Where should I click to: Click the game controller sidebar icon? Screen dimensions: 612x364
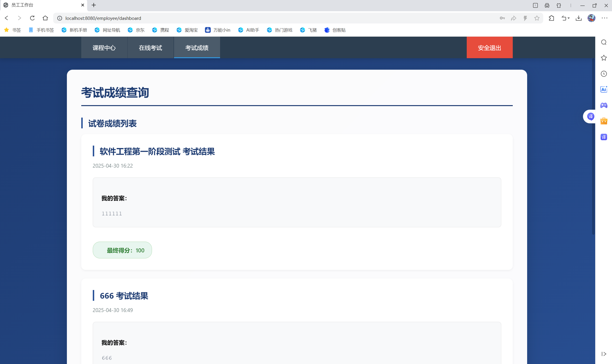pyautogui.click(x=604, y=105)
